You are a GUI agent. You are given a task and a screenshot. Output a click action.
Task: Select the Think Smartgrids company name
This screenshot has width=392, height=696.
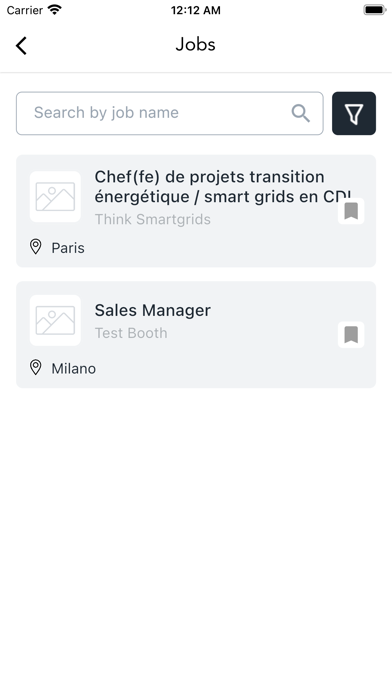point(153,219)
